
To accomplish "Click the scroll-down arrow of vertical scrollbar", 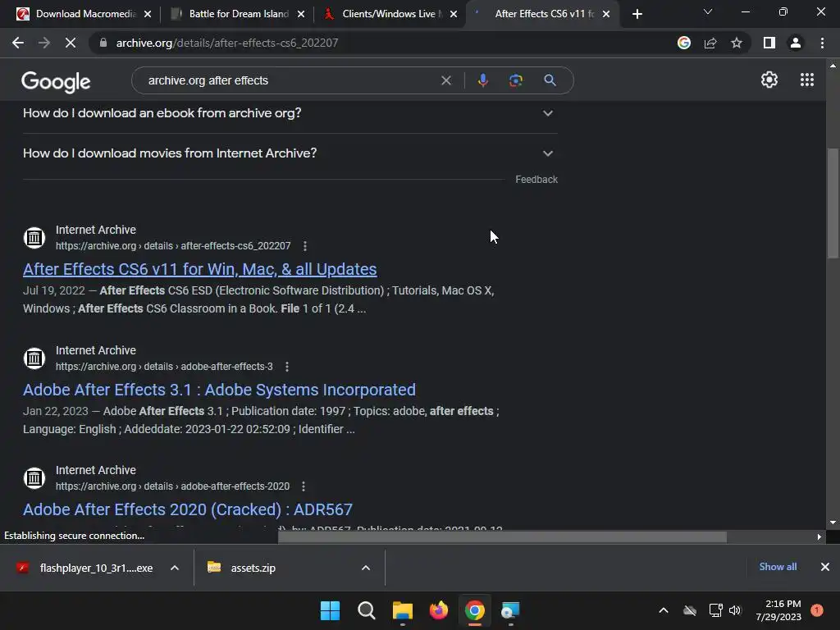I will click(833, 523).
